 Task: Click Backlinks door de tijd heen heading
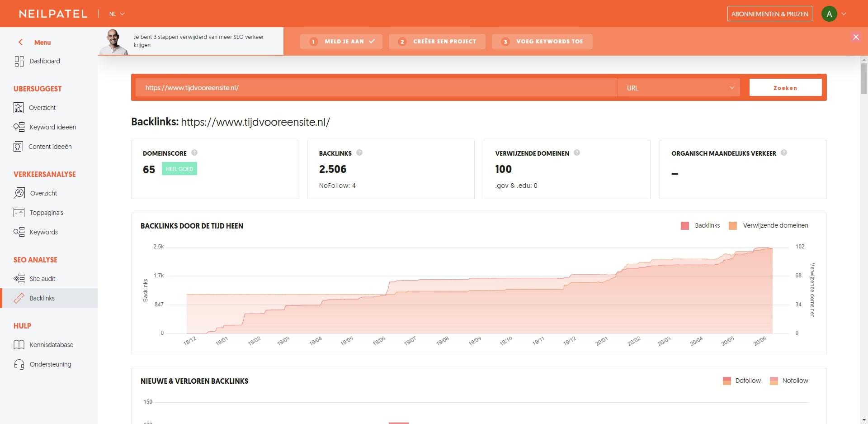[192, 226]
